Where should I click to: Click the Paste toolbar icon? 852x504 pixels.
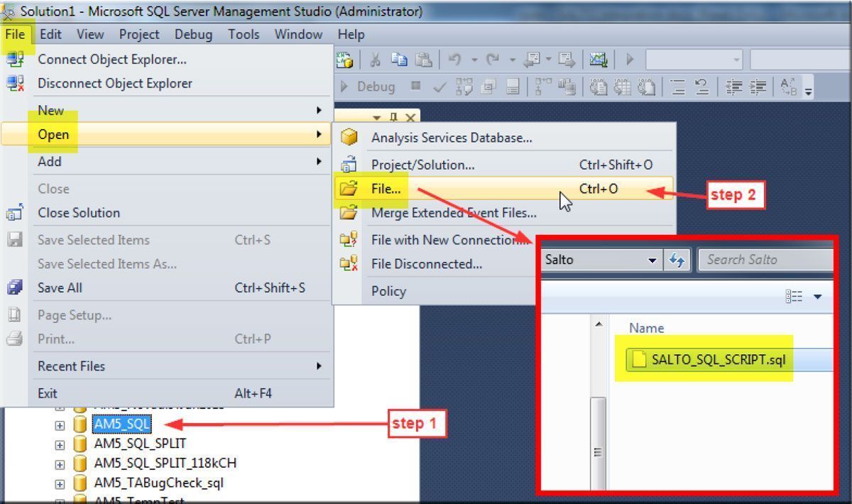point(423,60)
